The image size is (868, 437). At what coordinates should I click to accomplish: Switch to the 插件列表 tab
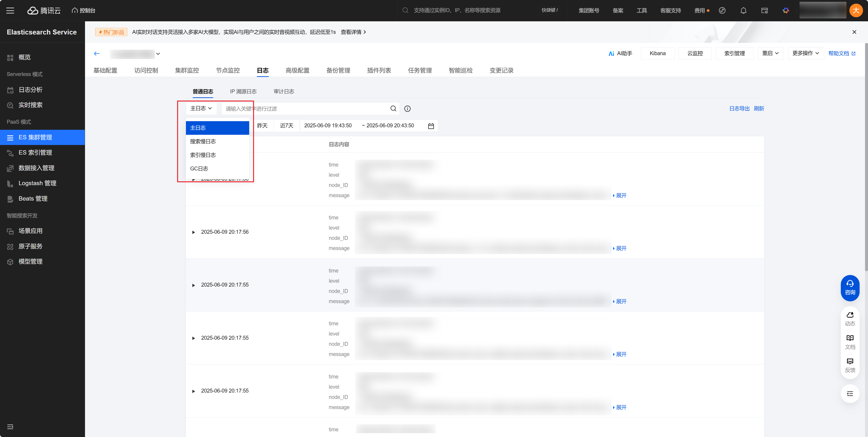click(379, 71)
